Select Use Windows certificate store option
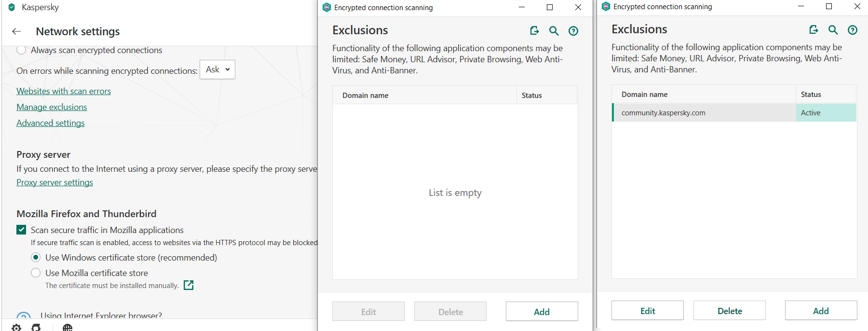868x331 pixels. tap(36, 257)
